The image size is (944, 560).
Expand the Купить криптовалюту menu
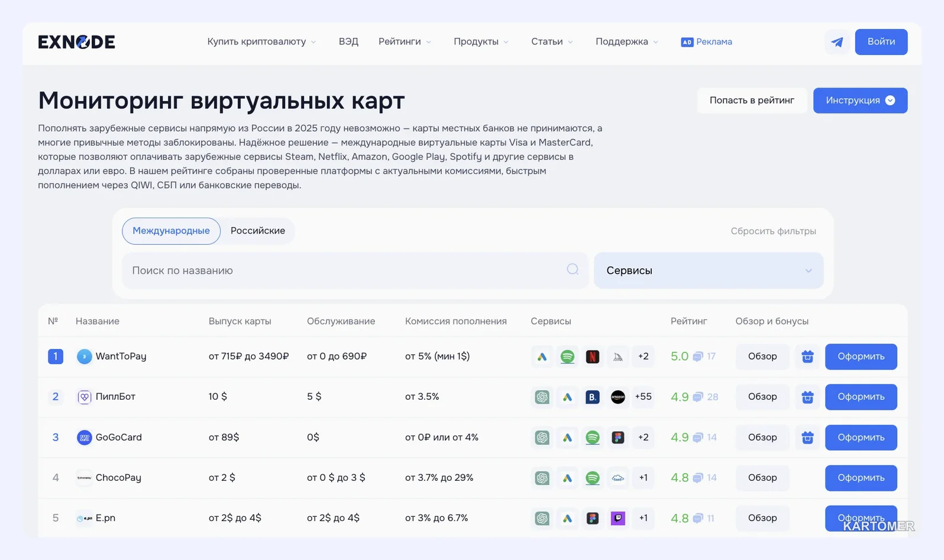(261, 42)
